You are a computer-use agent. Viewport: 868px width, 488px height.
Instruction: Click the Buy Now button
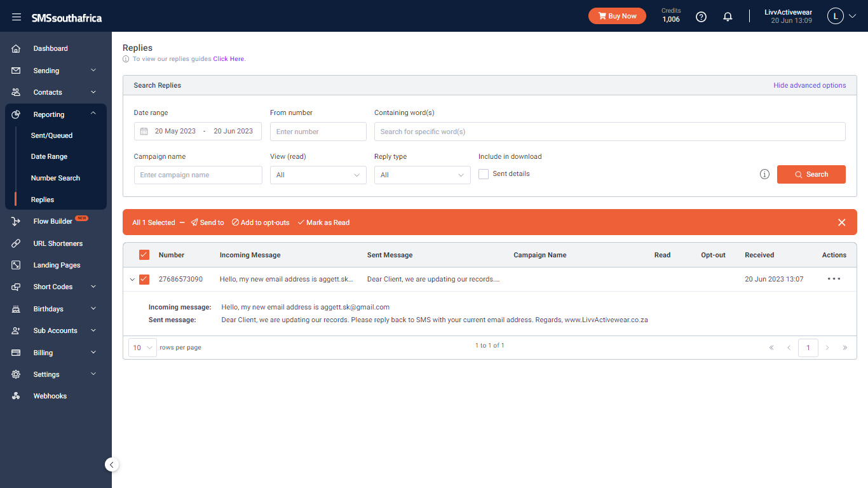617,16
